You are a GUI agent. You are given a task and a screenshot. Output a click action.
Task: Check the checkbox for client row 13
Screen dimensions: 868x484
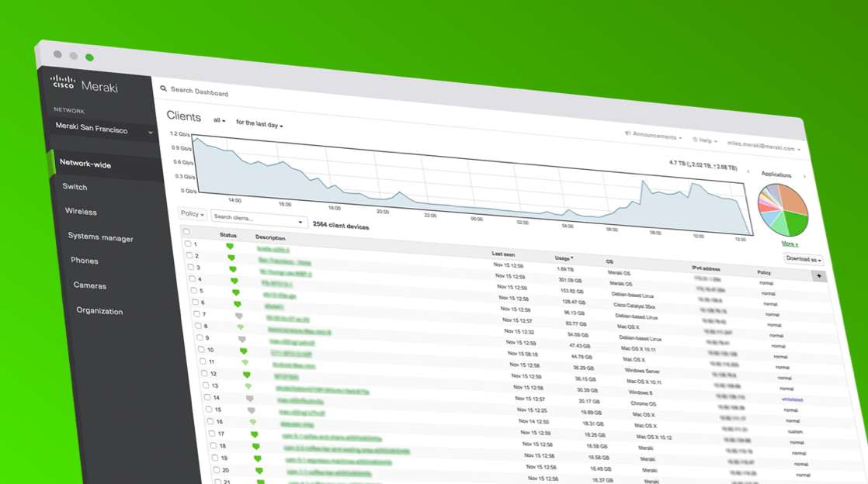pyautogui.click(x=206, y=385)
